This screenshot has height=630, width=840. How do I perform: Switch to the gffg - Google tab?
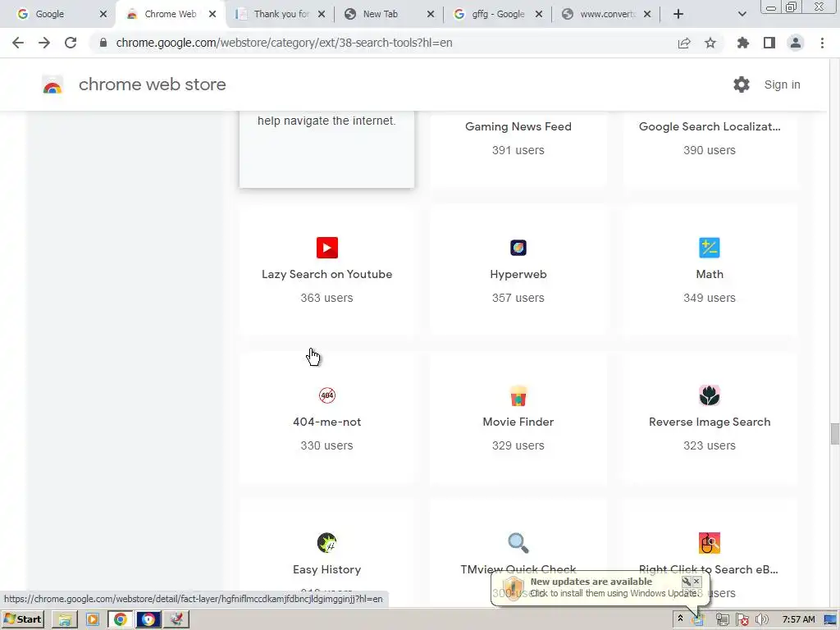coord(498,14)
